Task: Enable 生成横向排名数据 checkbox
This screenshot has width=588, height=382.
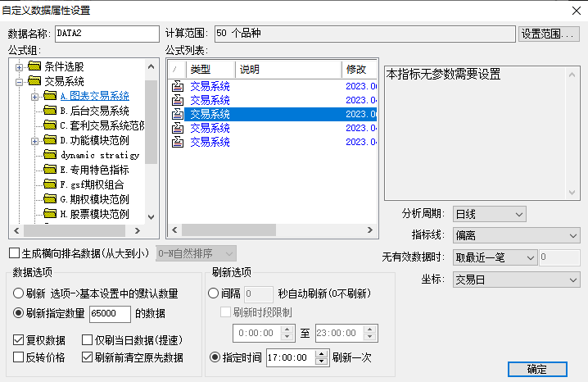Action: click(x=14, y=253)
